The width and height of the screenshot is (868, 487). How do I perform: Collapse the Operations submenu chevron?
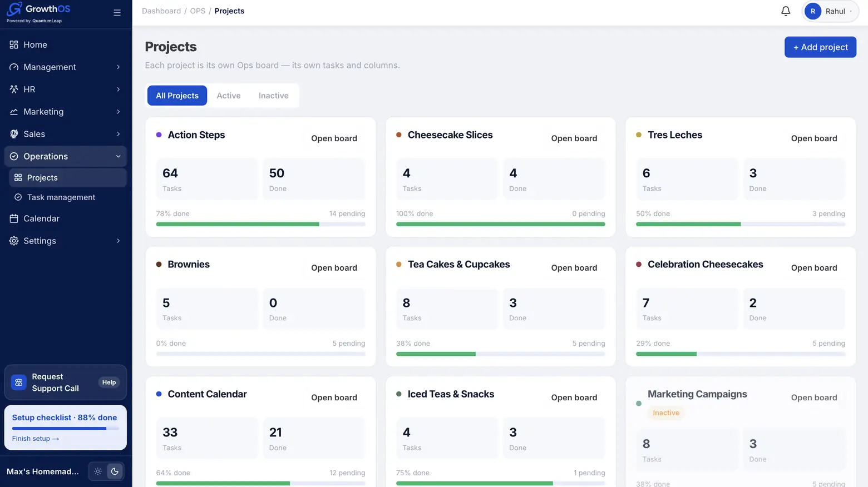pos(118,156)
